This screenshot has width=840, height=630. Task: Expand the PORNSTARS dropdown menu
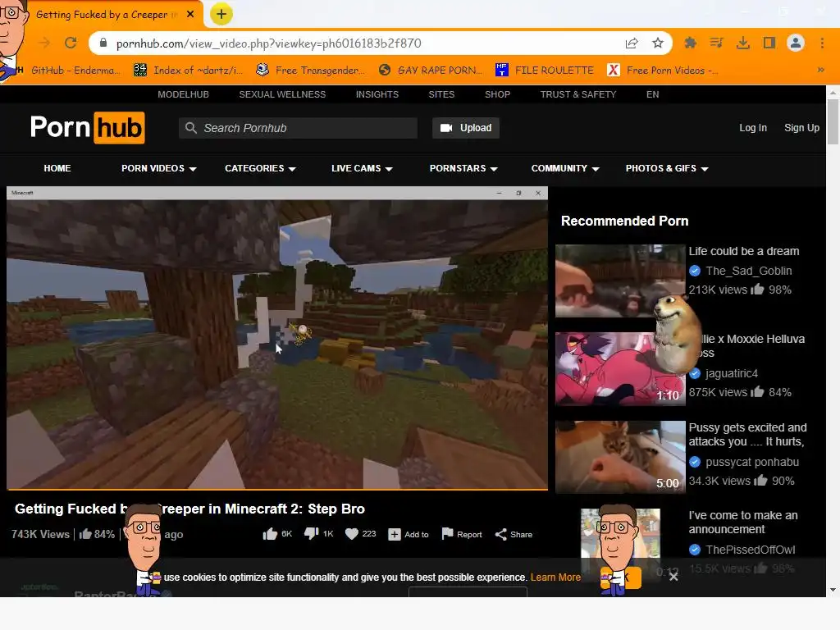click(x=463, y=168)
